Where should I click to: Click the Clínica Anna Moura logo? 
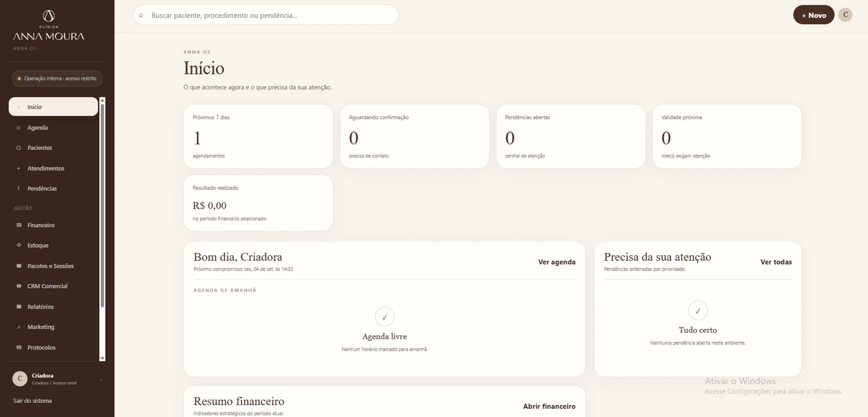pos(49,26)
